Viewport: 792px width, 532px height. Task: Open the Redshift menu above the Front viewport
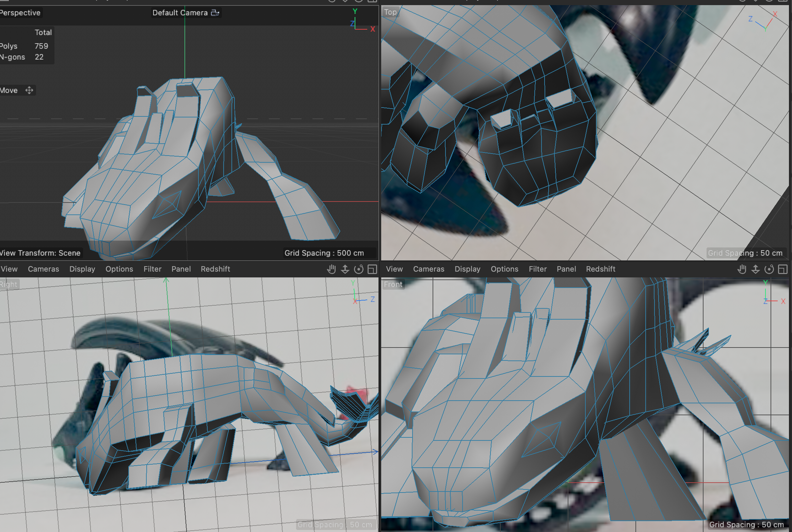[x=601, y=269]
